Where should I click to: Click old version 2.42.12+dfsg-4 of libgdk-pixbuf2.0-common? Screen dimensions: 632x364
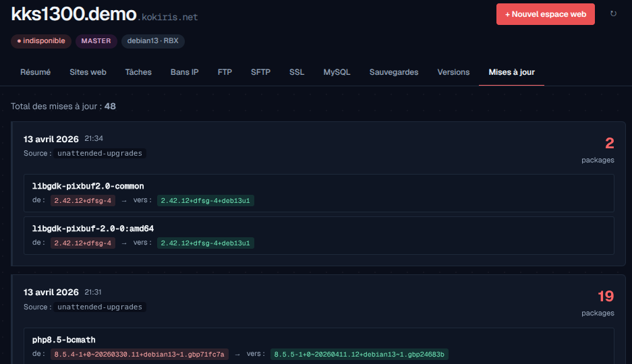click(x=83, y=200)
